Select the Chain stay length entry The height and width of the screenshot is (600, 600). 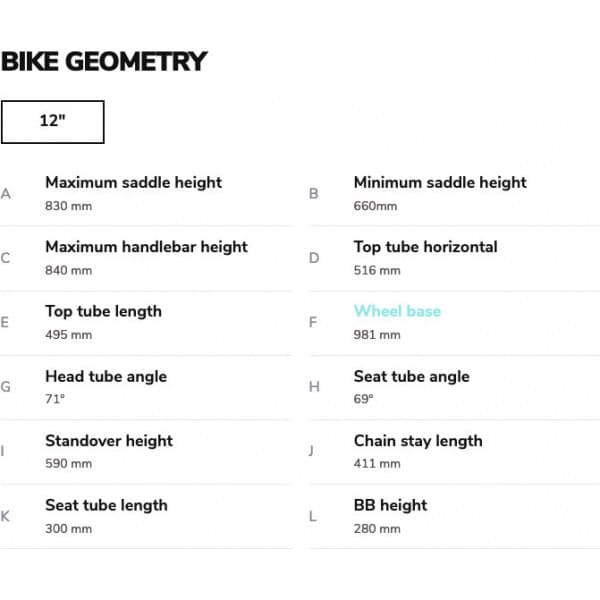pyautogui.click(x=454, y=452)
